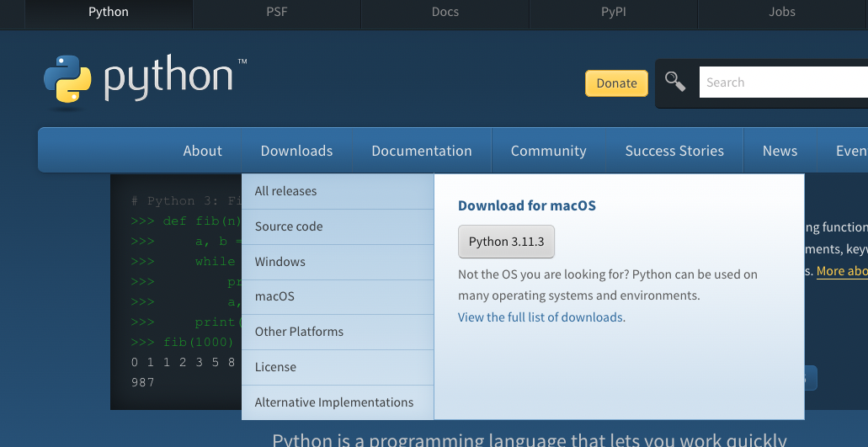The width and height of the screenshot is (868, 447).
Task: Open the About navigation menu
Action: click(203, 151)
